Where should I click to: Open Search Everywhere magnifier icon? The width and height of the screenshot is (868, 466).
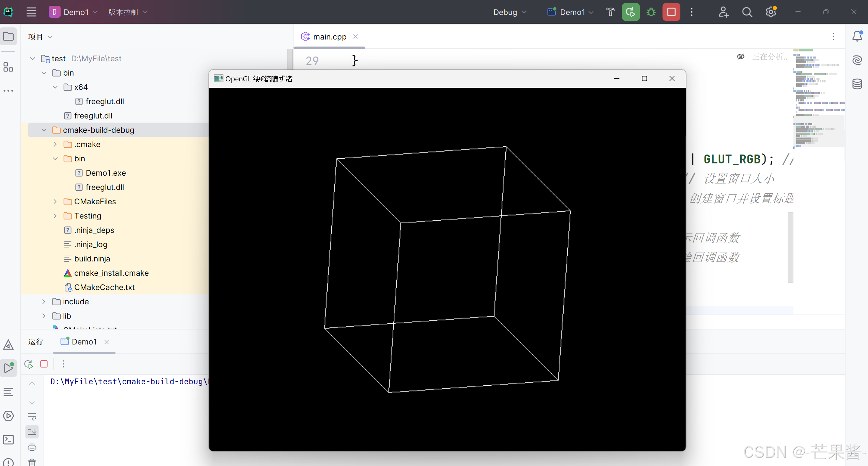click(747, 12)
